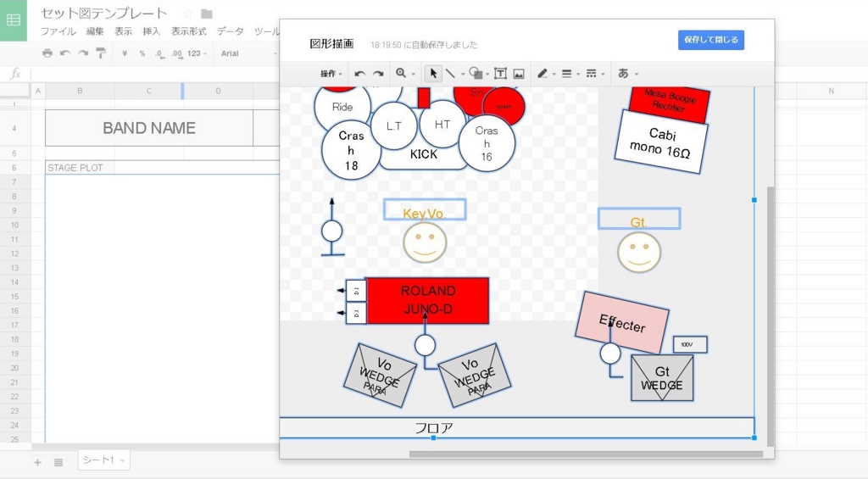Open the シート1 tab dropdown arrow
Image resolution: width=868 pixels, height=479 pixels.
click(122, 460)
